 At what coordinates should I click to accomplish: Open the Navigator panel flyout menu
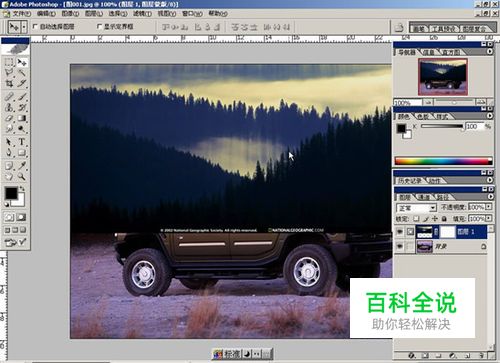point(490,52)
